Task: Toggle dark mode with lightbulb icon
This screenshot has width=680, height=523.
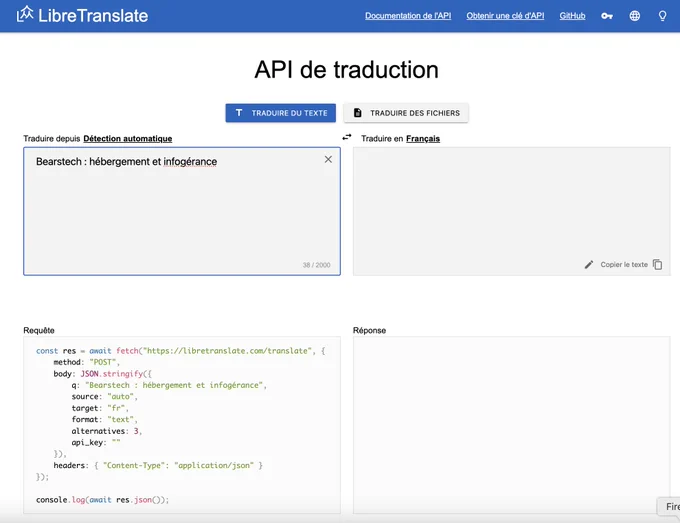Action: click(662, 16)
